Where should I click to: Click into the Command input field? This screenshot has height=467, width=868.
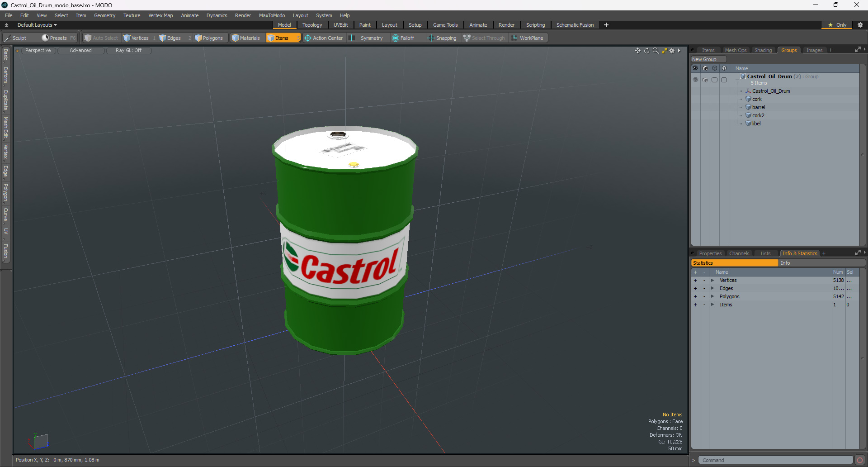point(775,460)
